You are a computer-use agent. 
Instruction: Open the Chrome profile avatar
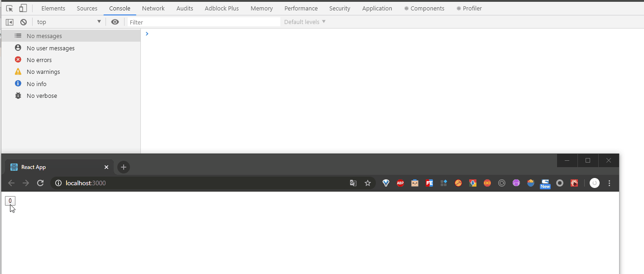(x=595, y=183)
